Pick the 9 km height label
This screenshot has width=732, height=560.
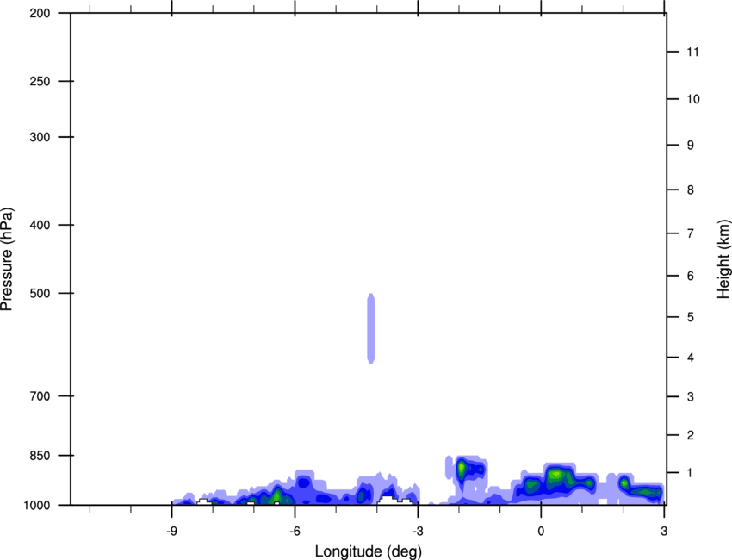[691, 146]
